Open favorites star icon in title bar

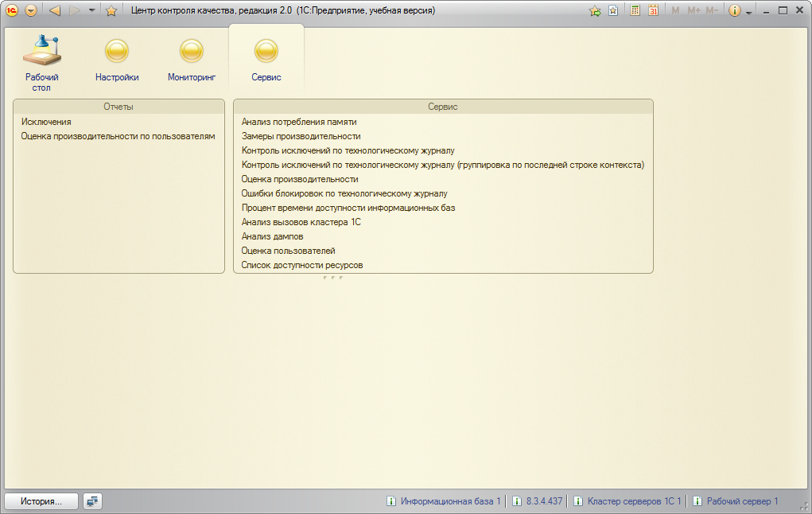coord(111,10)
